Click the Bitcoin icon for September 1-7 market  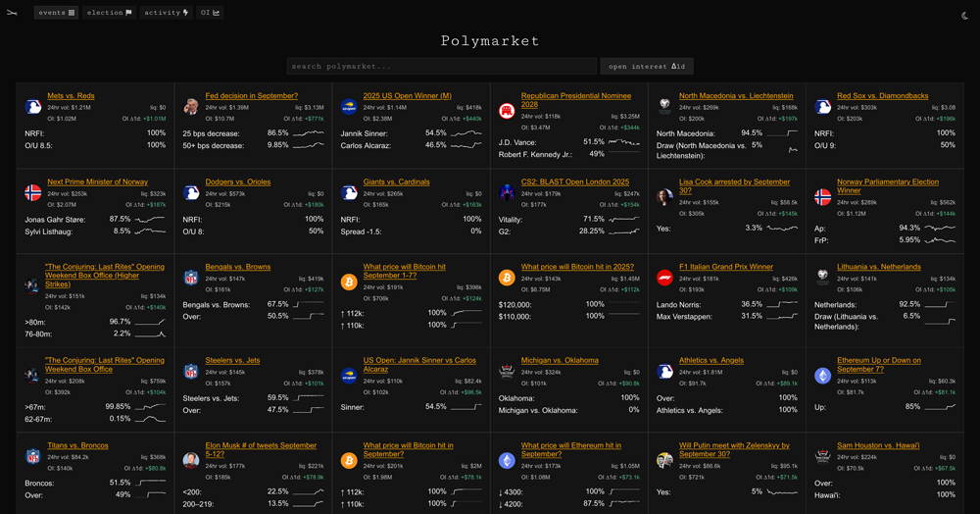coord(348,282)
